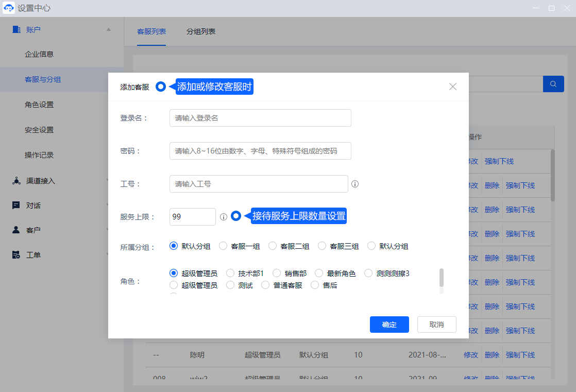The image size is (576, 392).
Task: Click the app logo in title bar
Action: coord(9,8)
